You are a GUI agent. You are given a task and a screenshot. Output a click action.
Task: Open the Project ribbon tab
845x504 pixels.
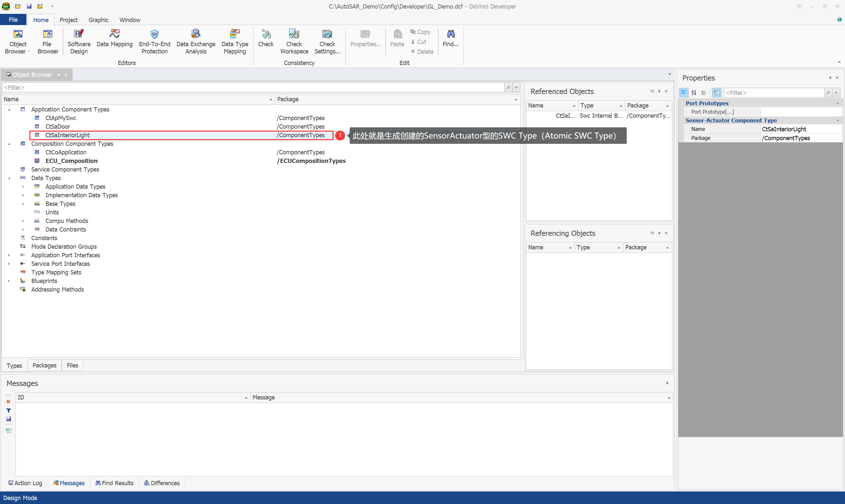point(68,20)
